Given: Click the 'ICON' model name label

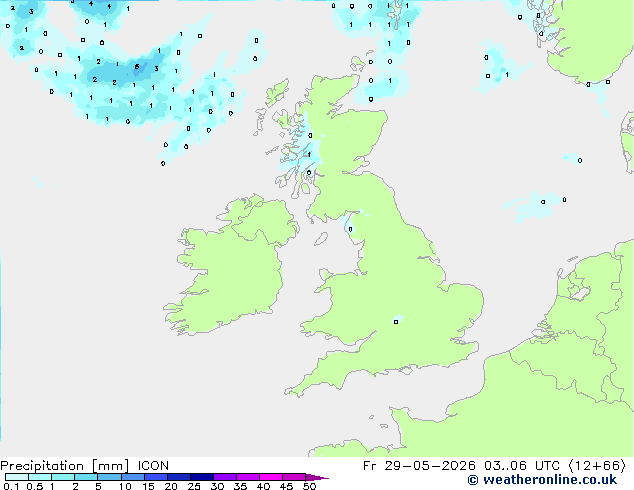Looking at the screenshot, I should (153, 466).
